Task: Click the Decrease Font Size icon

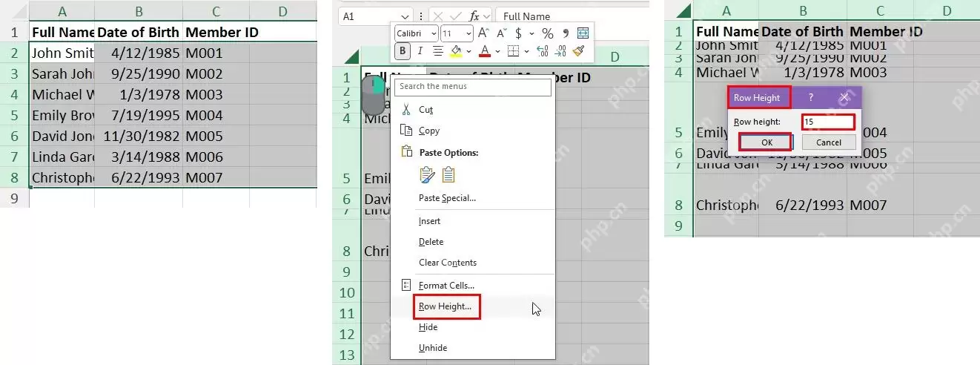Action: (x=500, y=33)
